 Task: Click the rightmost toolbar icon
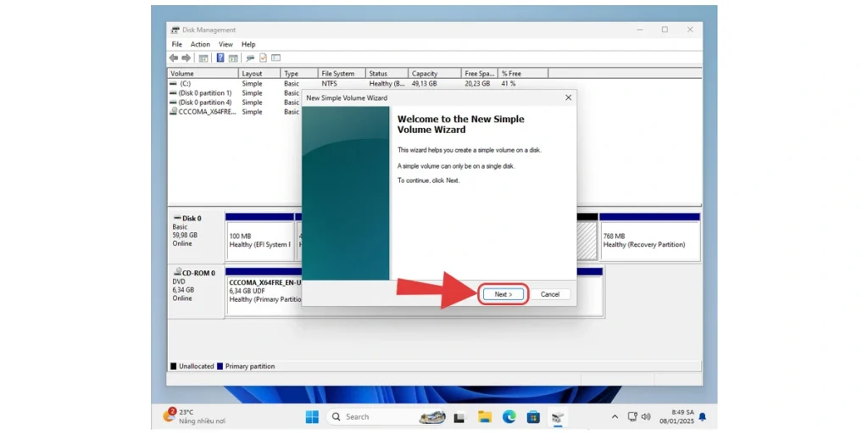(275, 58)
